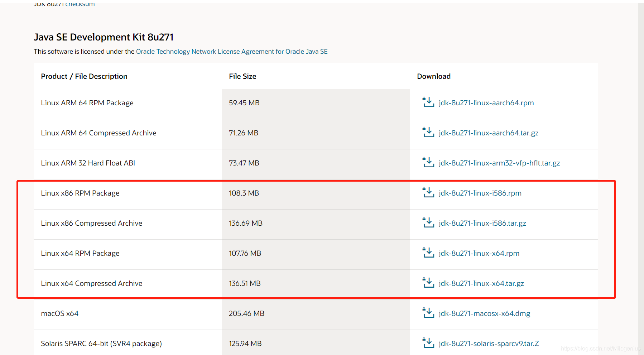
Task: Select the Linux x86 Compressed Archive text
Action: [91, 223]
